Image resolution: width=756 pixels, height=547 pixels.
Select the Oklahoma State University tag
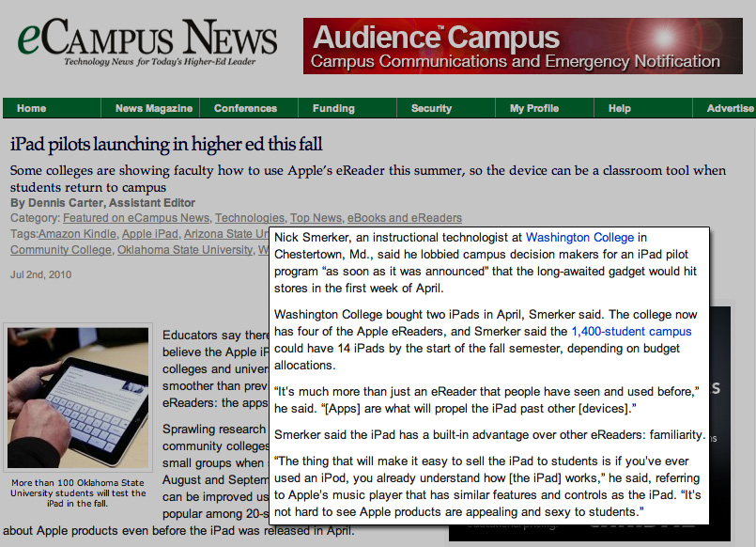pos(184,250)
